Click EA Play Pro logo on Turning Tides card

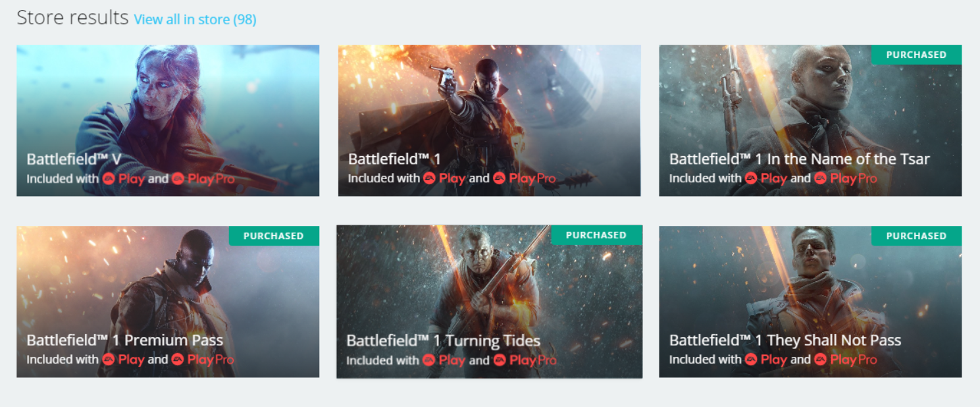[x=525, y=360]
